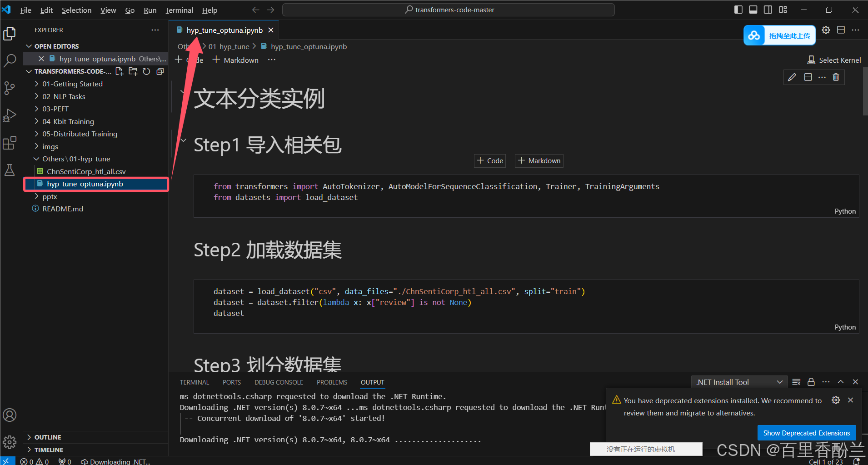Insert Code cell below Step1 heading
868x465 pixels.
490,160
